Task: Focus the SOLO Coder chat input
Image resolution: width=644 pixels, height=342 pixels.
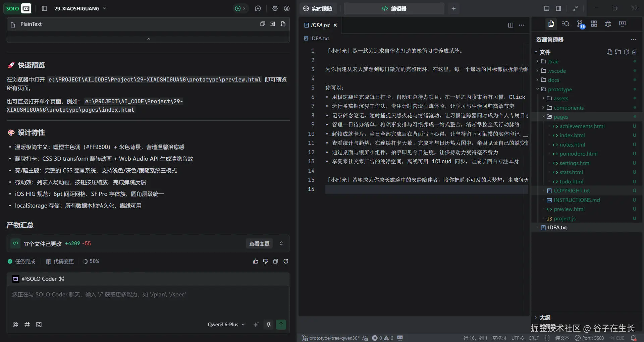Action: 148,301
